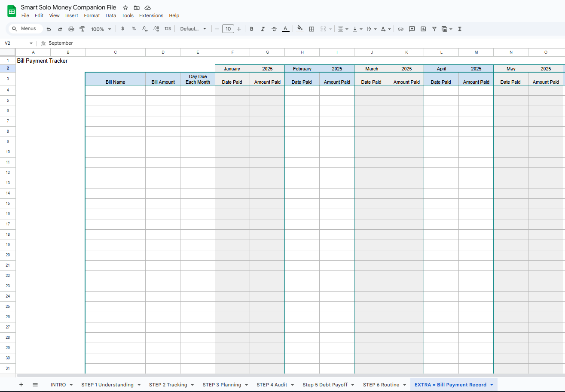
Task: Select column C header
Action: click(x=116, y=52)
